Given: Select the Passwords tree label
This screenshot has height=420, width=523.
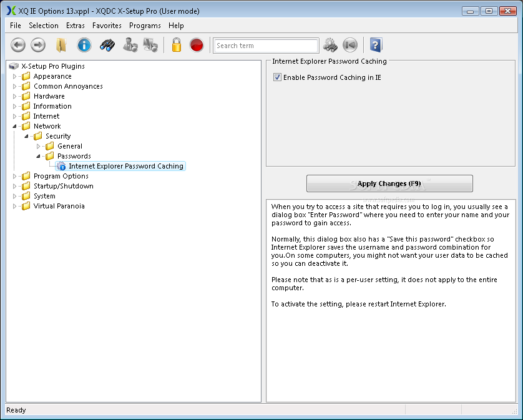Looking at the screenshot, I should tap(74, 156).
